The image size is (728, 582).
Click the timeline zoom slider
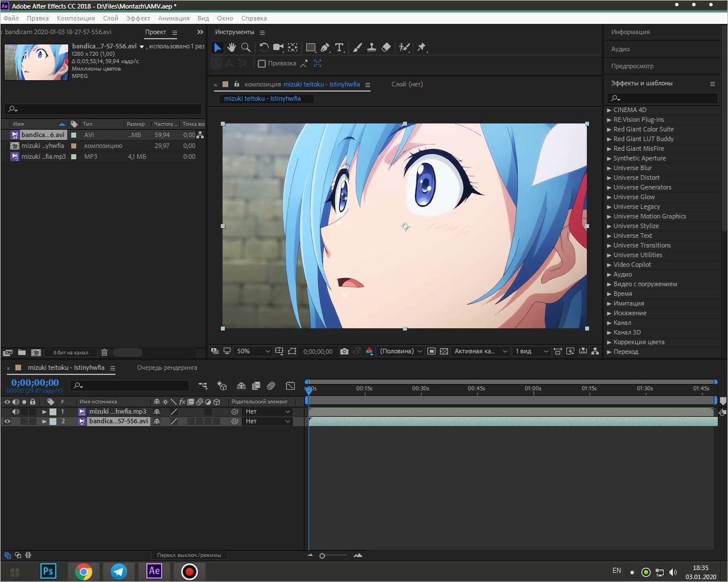coord(333,555)
